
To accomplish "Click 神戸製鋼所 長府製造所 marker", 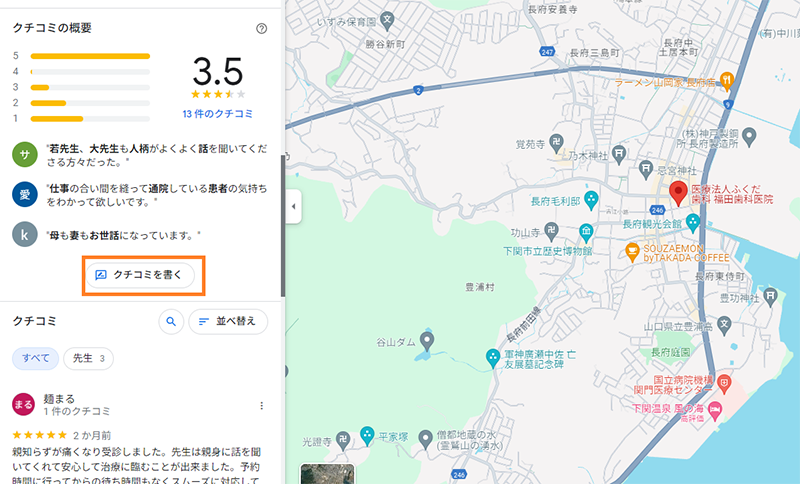I will point(749,136).
